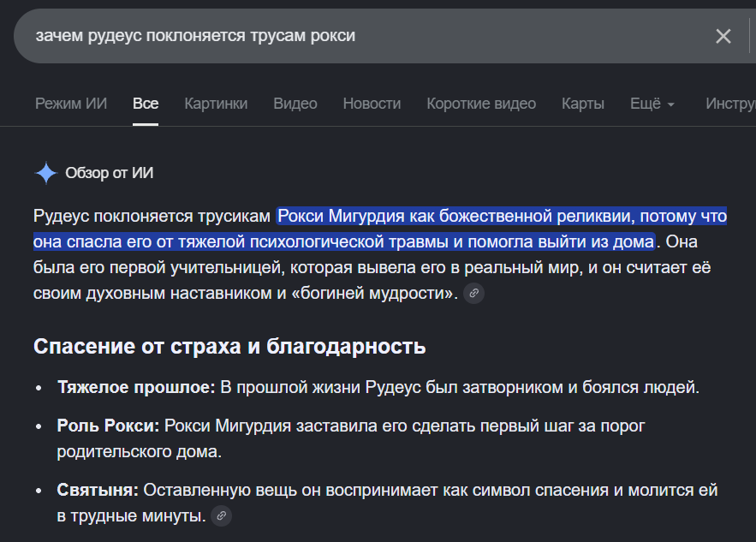Viewport: 756px width, 542px height.
Task: Click the blue AI sparkle icon
Action: pyautogui.click(x=46, y=173)
